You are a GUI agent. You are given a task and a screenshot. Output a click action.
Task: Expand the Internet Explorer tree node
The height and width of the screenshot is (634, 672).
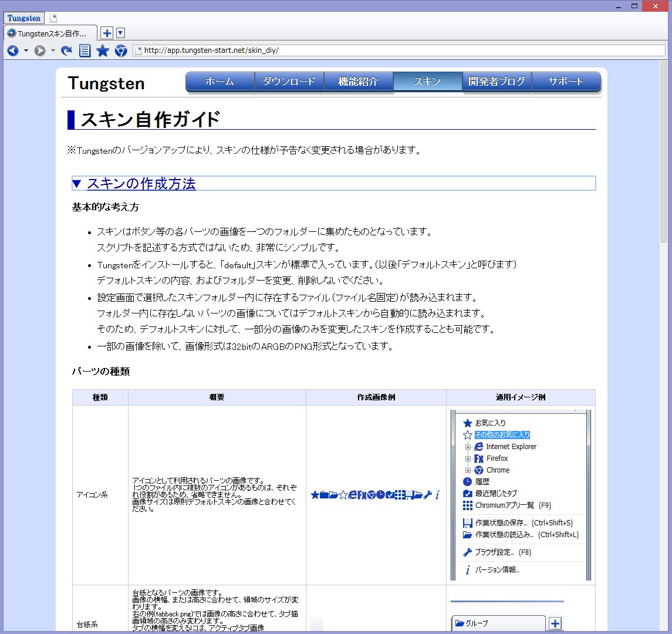point(468,447)
